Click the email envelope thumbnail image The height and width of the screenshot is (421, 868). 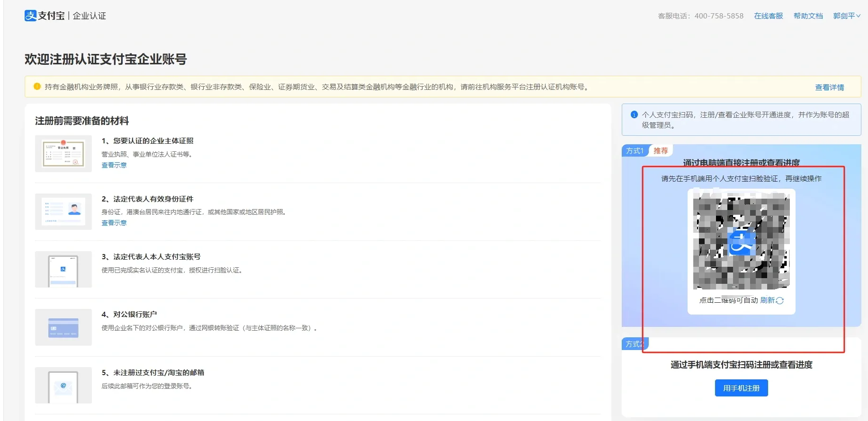coord(63,386)
